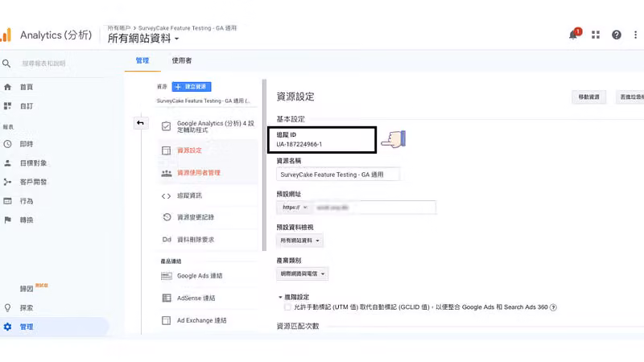Click the default URL input field
The image size is (644, 362).
click(x=374, y=208)
